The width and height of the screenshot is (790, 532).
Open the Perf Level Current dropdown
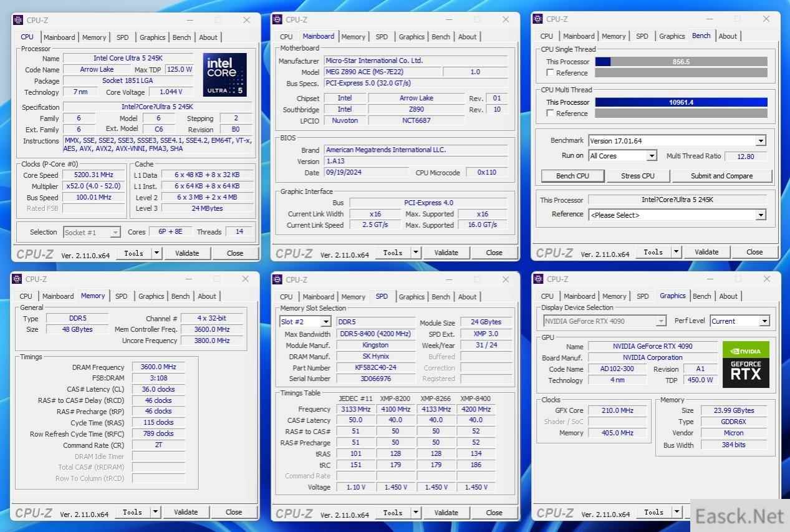pyautogui.click(x=764, y=321)
